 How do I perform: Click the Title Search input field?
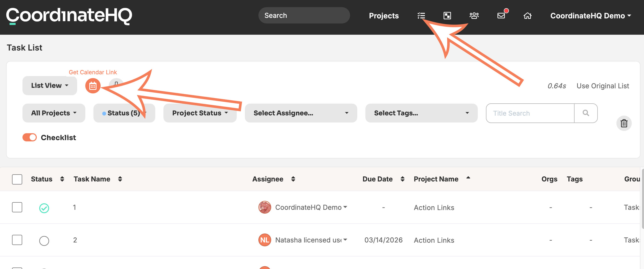(530, 113)
